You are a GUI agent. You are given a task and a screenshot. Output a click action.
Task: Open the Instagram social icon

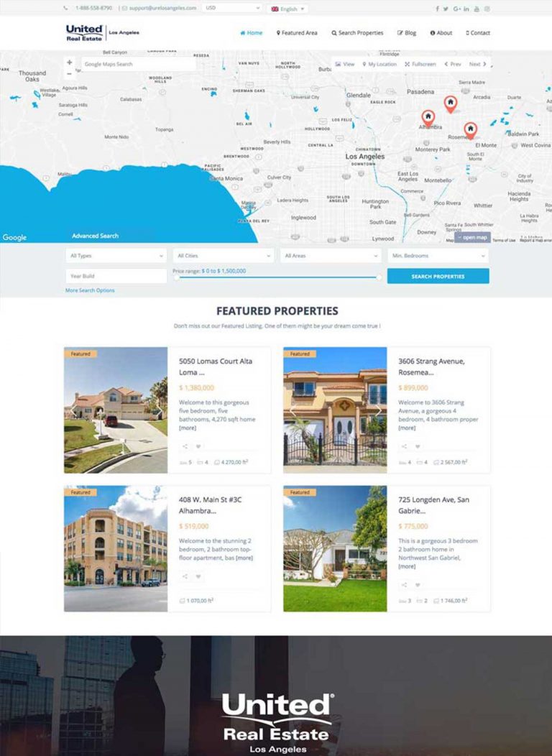[487, 9]
